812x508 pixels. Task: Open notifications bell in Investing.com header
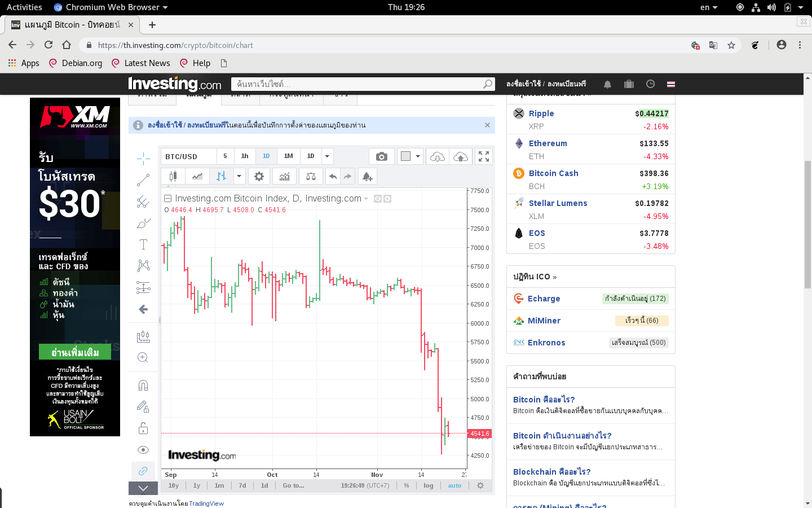[x=607, y=84]
